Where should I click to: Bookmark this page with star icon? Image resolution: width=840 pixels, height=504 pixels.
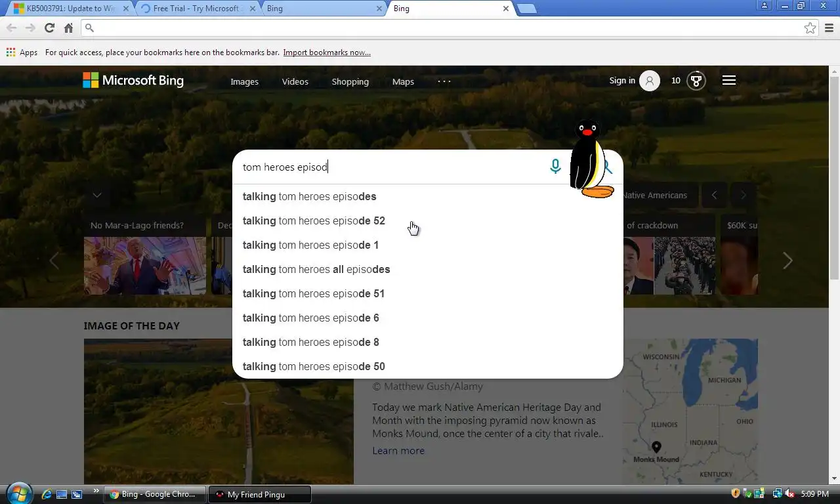[810, 28]
